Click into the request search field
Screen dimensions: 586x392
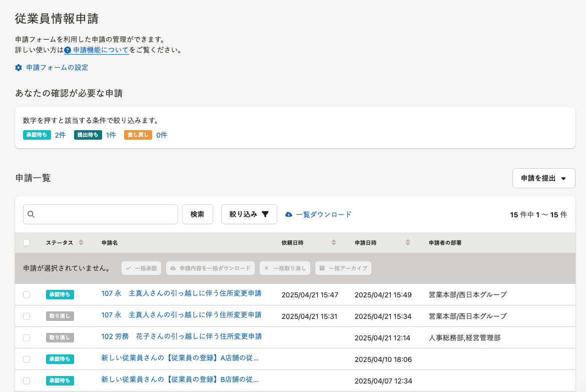click(x=101, y=214)
